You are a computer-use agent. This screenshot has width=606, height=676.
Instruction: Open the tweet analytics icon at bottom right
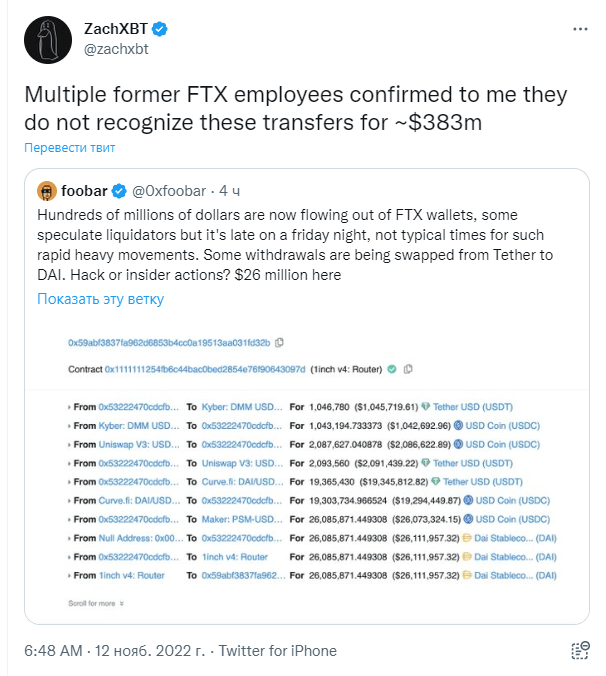pyautogui.click(x=580, y=651)
